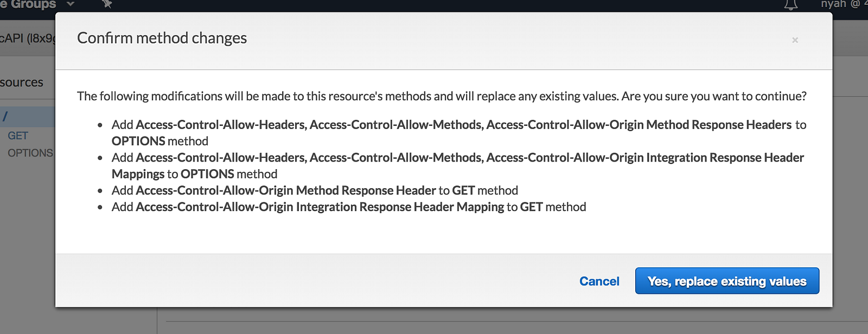
Task: Click the Confirm method changes title
Action: tap(162, 38)
